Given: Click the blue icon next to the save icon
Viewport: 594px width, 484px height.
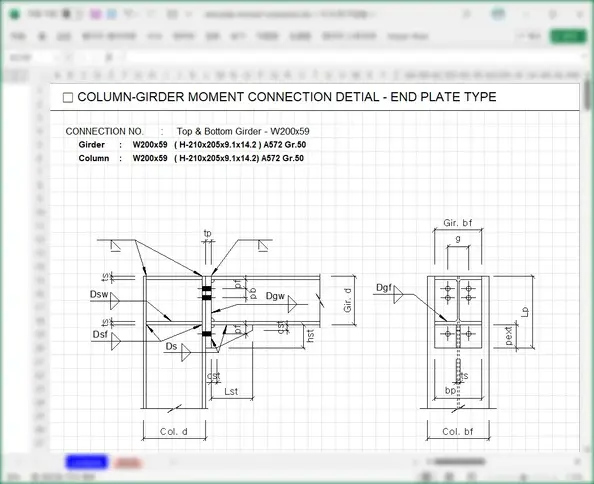Looking at the screenshot, I should click(112, 14).
